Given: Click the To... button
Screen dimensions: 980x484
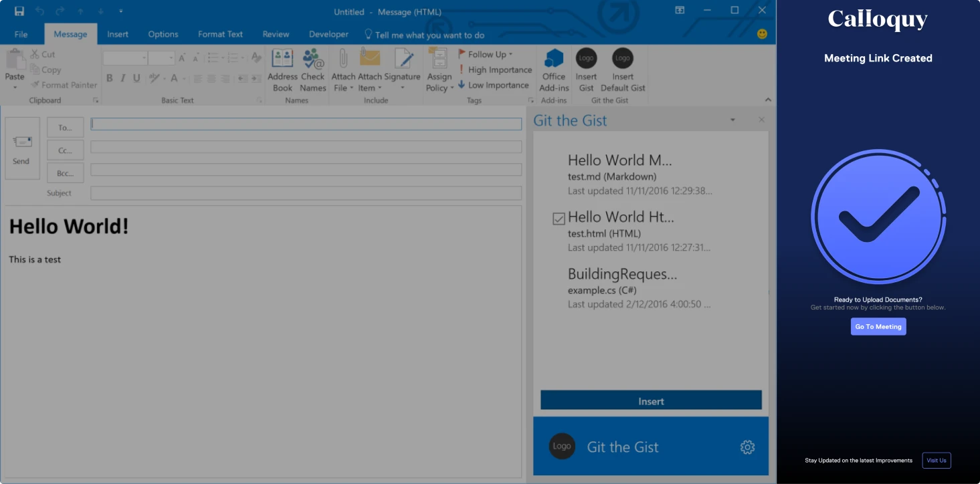Looking at the screenshot, I should [65, 127].
